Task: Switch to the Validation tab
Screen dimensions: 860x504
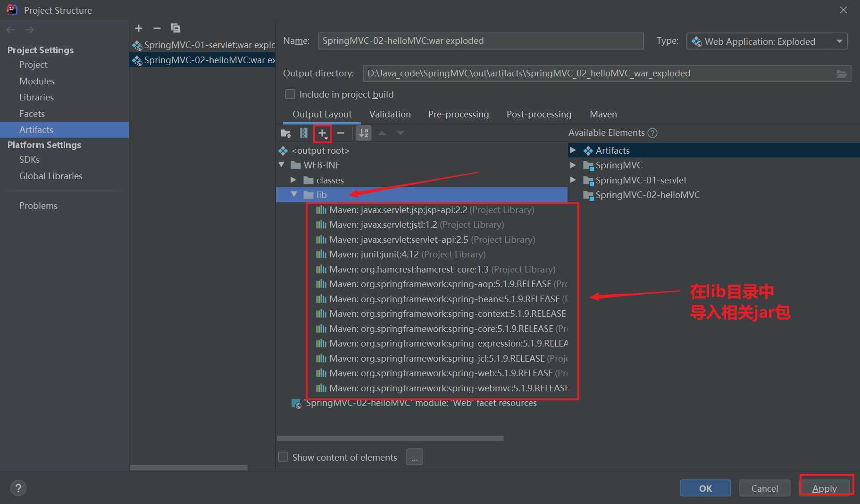Action: point(390,114)
